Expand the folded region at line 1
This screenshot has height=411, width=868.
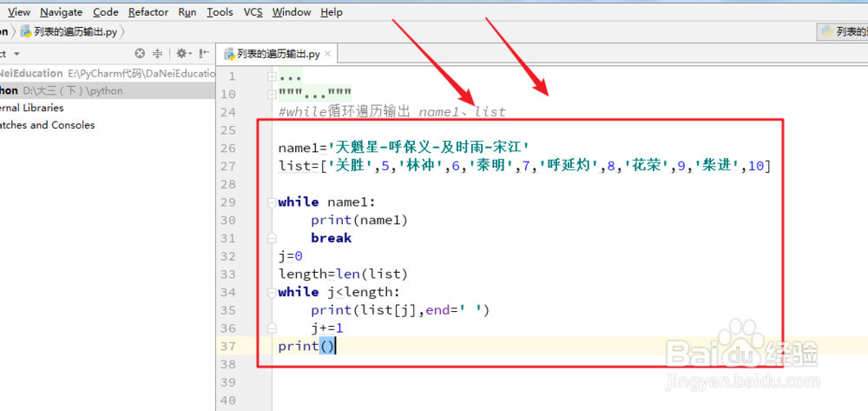[272, 76]
